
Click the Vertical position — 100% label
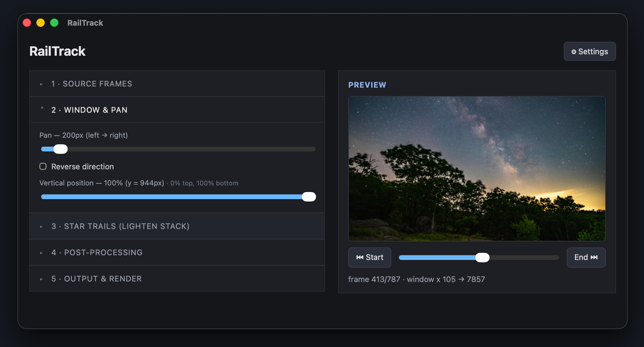pyautogui.click(x=102, y=183)
